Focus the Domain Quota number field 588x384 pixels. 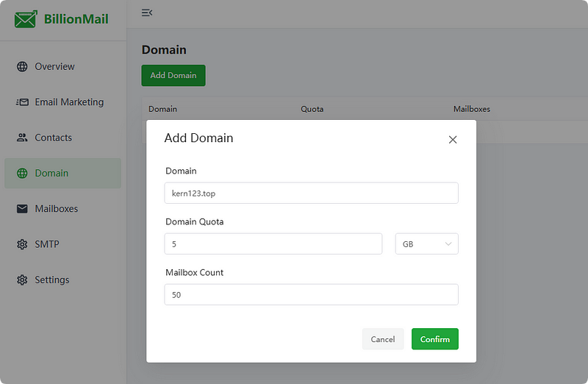[x=273, y=244]
